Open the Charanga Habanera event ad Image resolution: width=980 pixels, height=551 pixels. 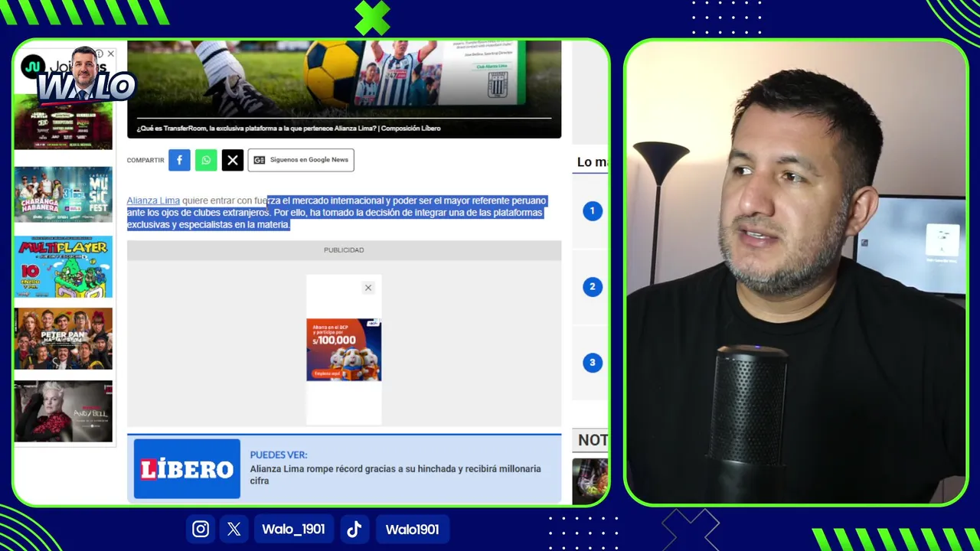(63, 194)
